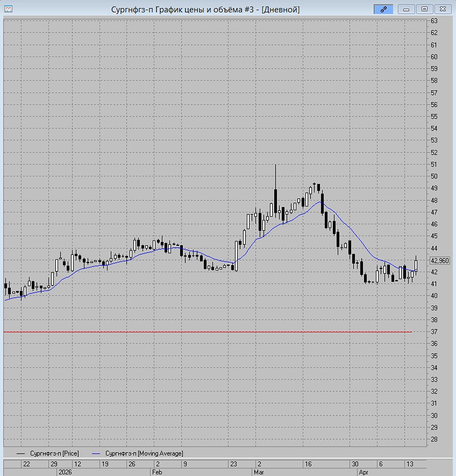The image size is (456, 476).
Task: Click the 37 price axis label
Action: click(x=434, y=332)
